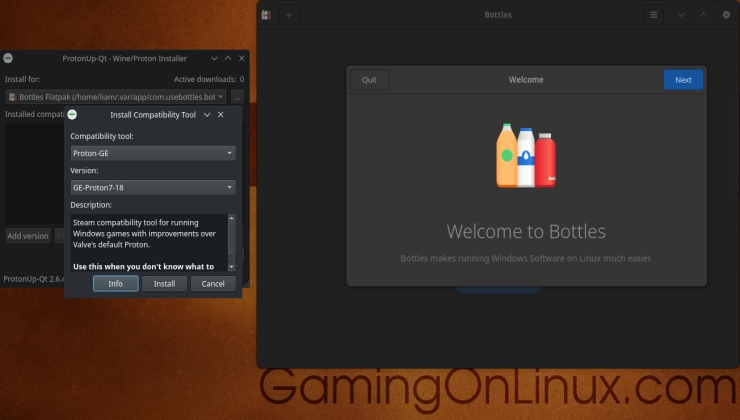
Task: Click Quit in the Welcome dialog
Action: tap(369, 80)
